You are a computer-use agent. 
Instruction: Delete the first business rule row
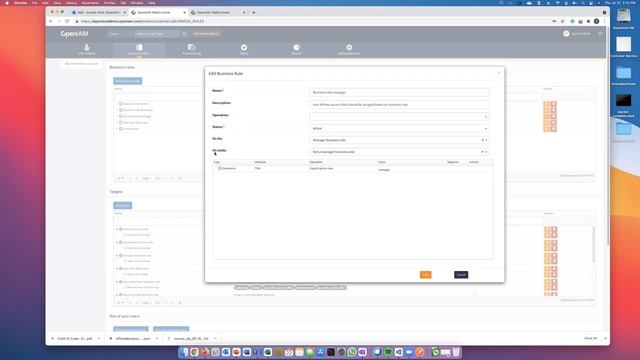pos(553,104)
